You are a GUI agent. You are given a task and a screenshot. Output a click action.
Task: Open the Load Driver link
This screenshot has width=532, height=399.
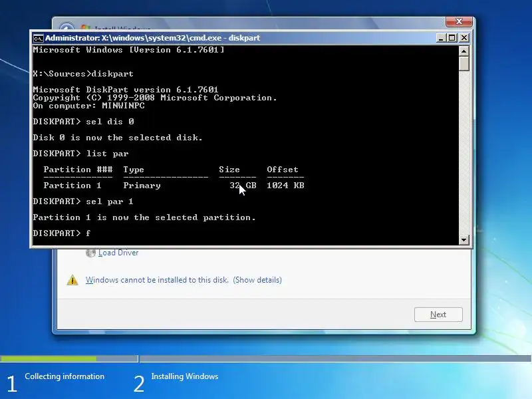pos(118,253)
